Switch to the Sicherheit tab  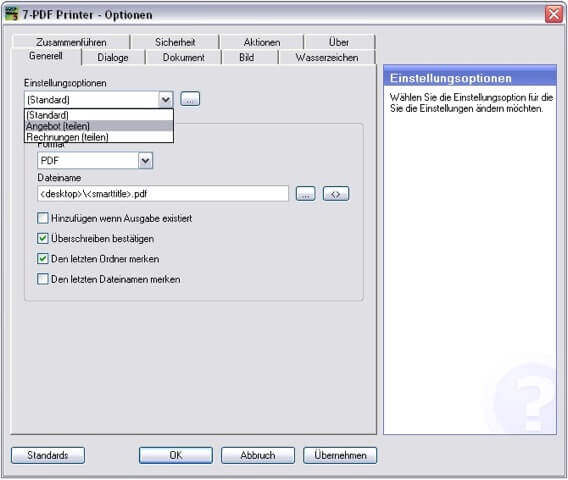pos(175,42)
